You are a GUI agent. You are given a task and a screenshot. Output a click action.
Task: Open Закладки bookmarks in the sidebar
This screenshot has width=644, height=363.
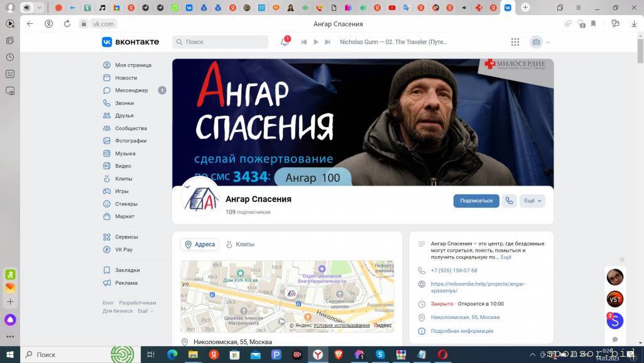tap(127, 270)
